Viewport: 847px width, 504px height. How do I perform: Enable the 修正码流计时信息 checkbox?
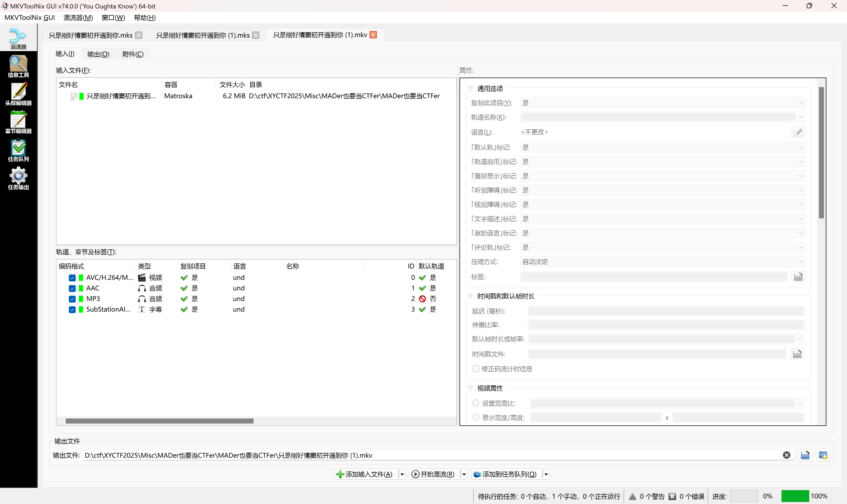point(475,369)
